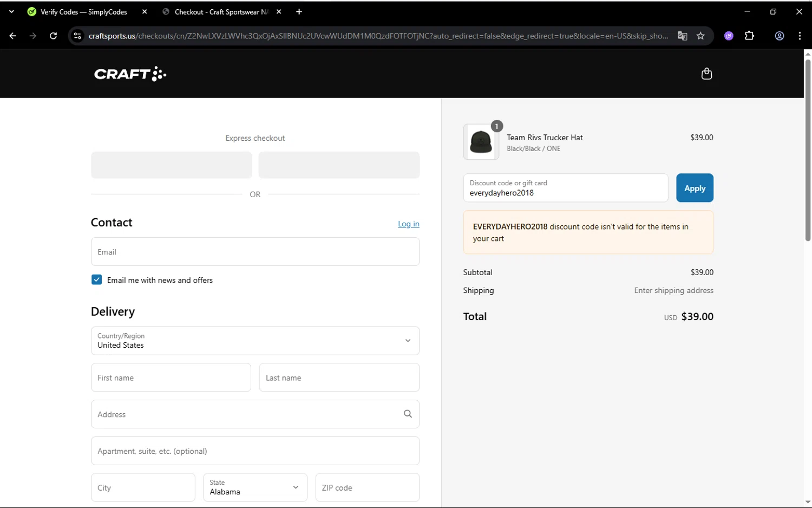This screenshot has width=812, height=508.
Task: Close the Verify Codes SimplyCodes tab
Action: [x=145, y=12]
